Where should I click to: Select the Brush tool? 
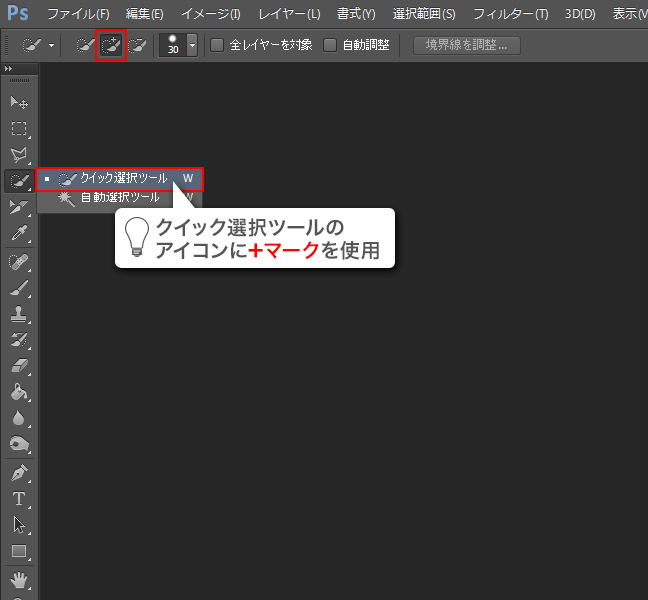point(19,288)
